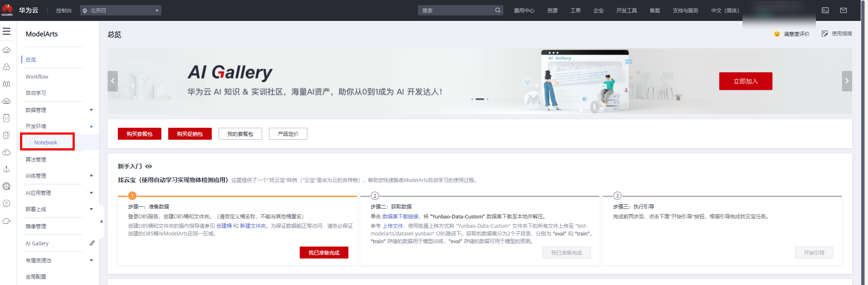
Task: Select the last carousel indicator dot
Action: pos(488,99)
